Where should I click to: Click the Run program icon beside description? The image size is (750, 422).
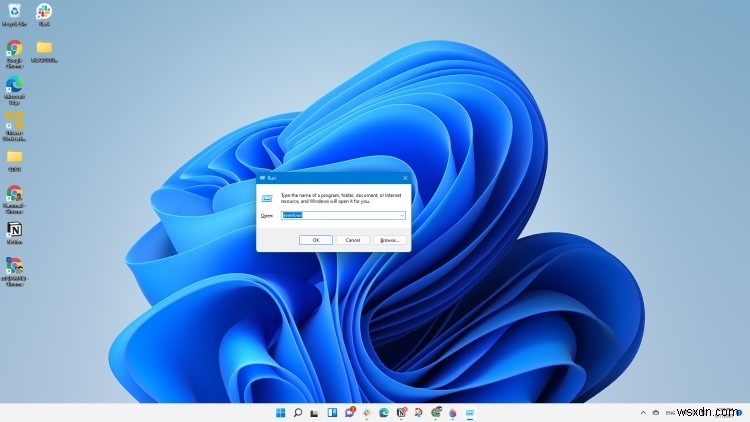(x=267, y=198)
